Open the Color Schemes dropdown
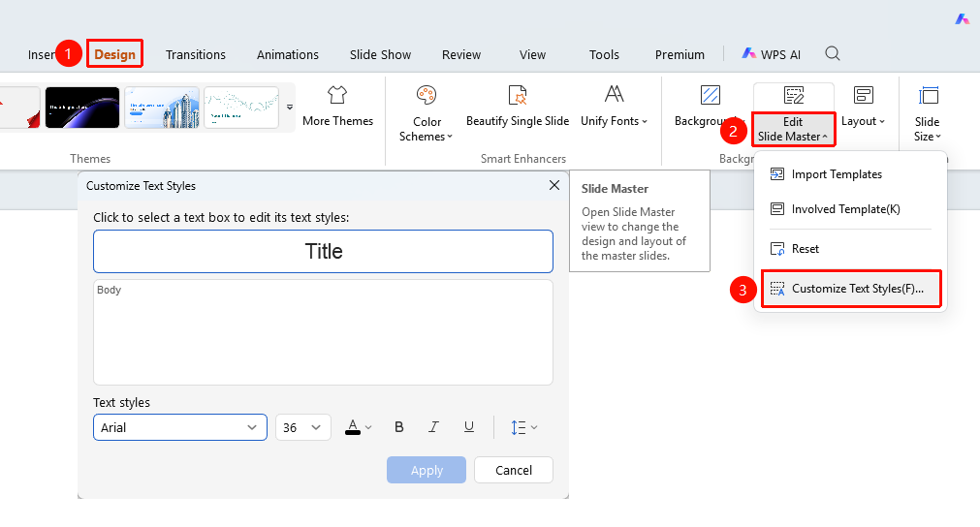 tap(427, 113)
